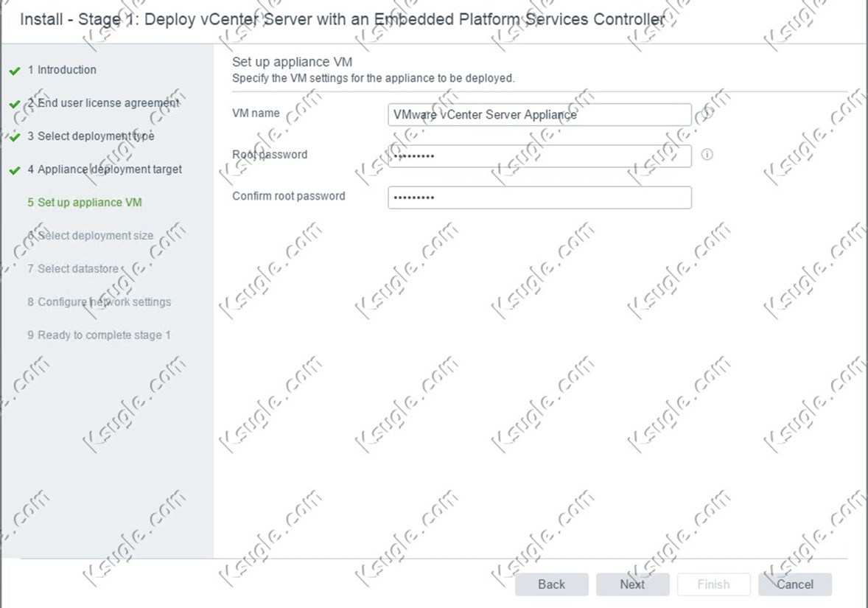
Task: Focus the Confirm root password field
Action: (x=539, y=198)
